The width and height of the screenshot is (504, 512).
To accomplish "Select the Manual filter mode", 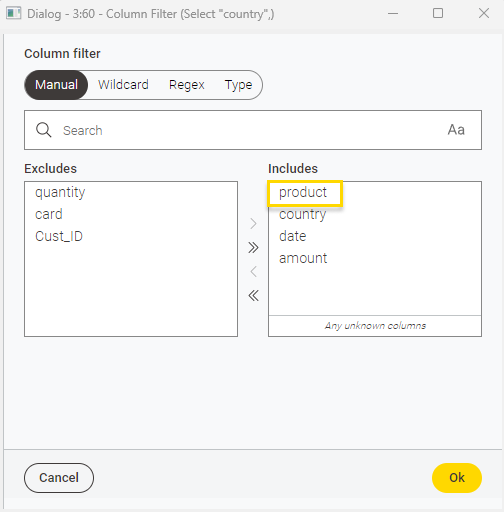I will [56, 85].
